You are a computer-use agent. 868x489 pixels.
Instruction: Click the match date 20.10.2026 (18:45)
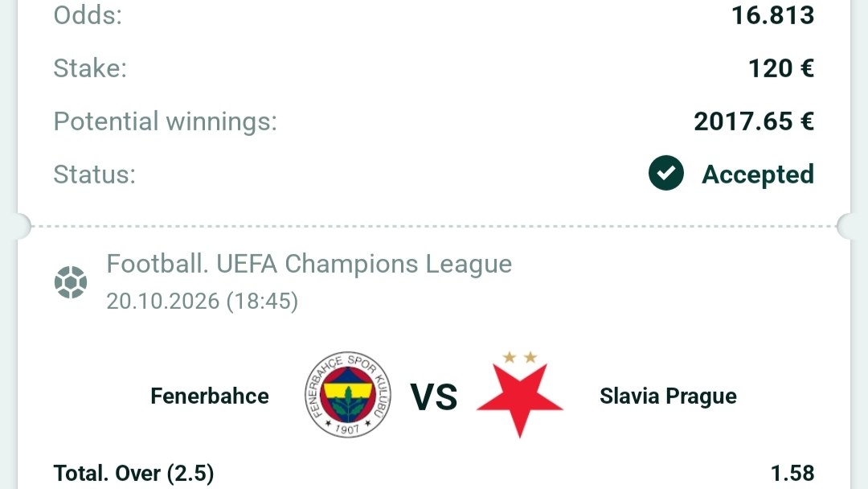[x=202, y=302]
